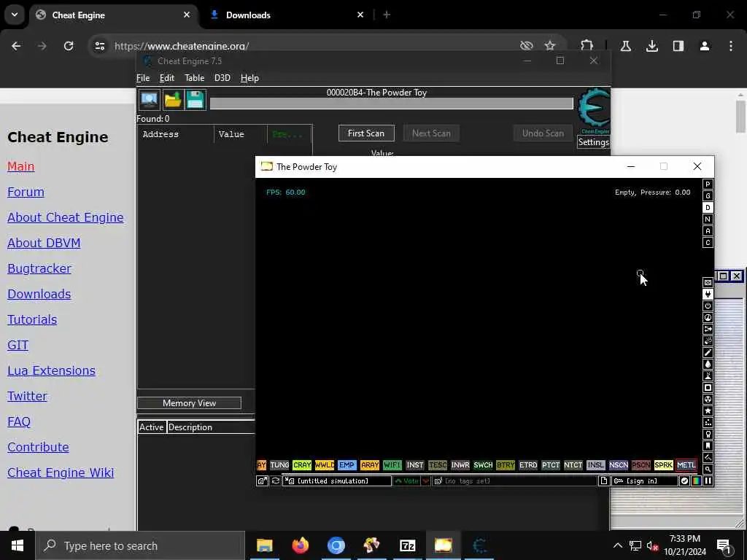Open Walls category in Powder Toy sidebar
747x560 pixels.
point(708,282)
